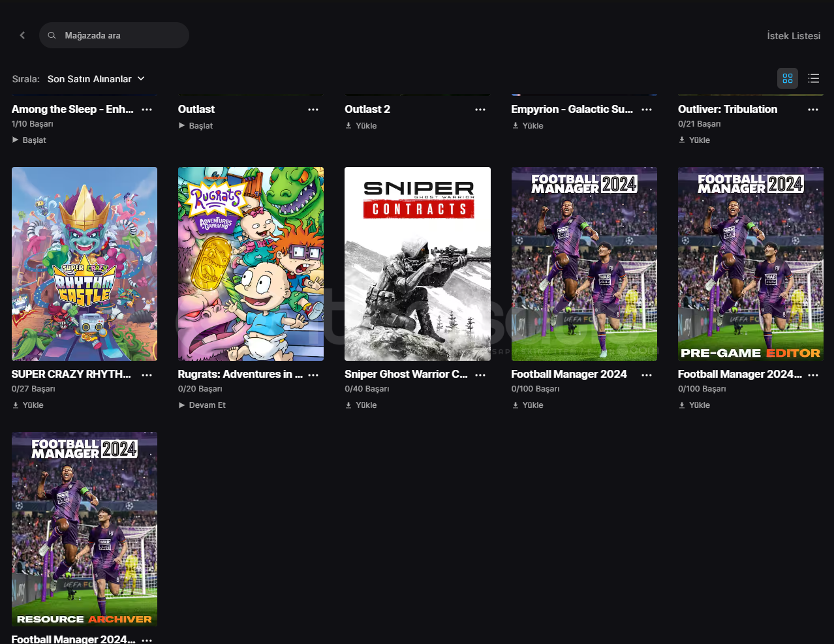This screenshot has width=834, height=644.
Task: Click the Outlast title text
Action: (x=196, y=109)
